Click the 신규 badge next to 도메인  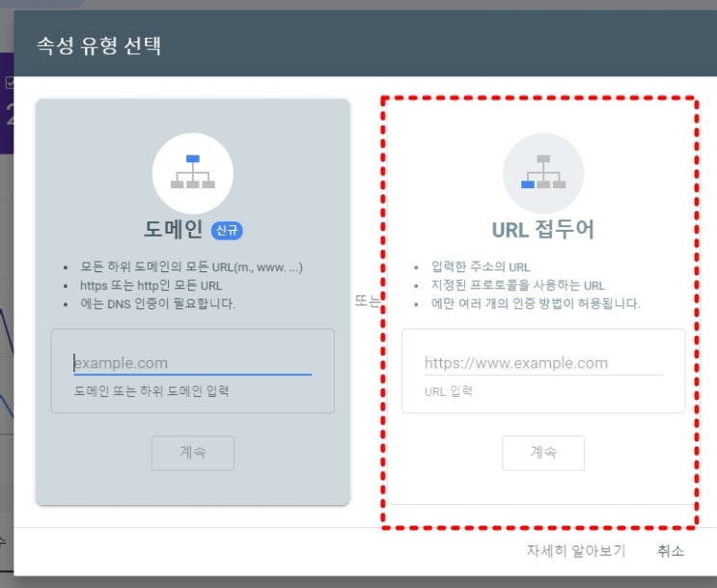(x=227, y=230)
